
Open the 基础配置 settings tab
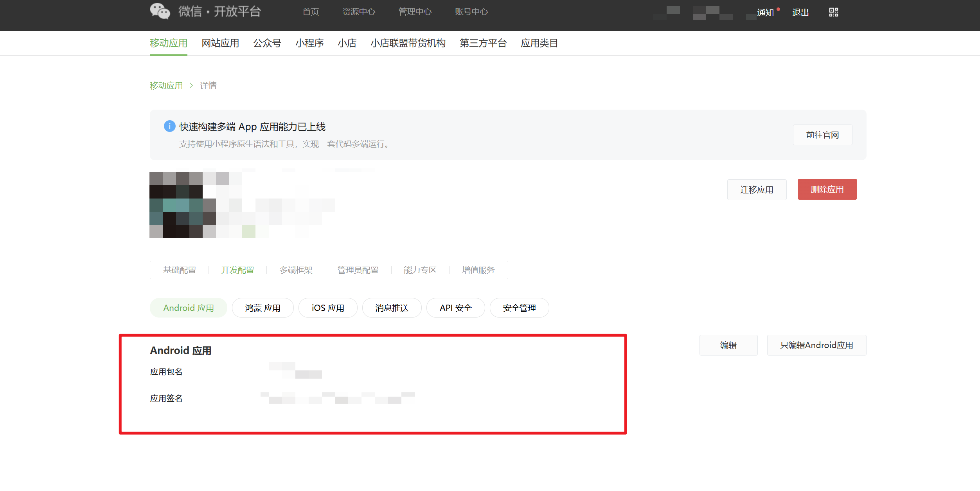pyautogui.click(x=180, y=270)
